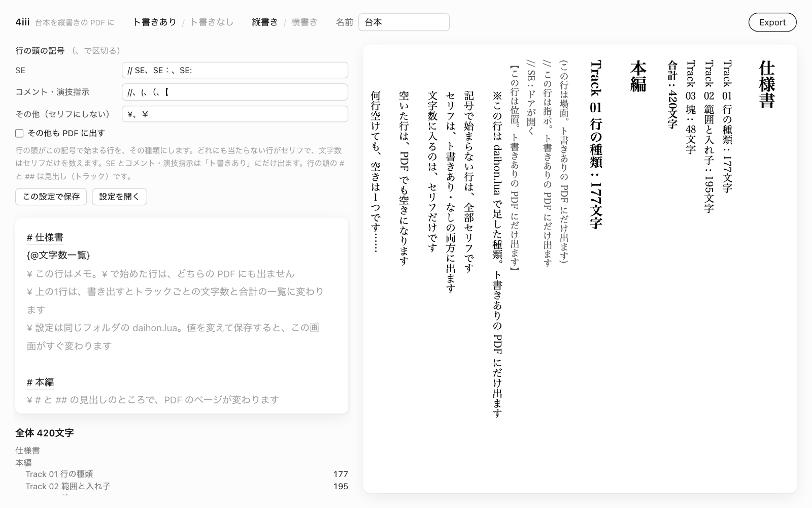
Task: Click the 行の頭の記号 section label
Action: tap(40, 51)
